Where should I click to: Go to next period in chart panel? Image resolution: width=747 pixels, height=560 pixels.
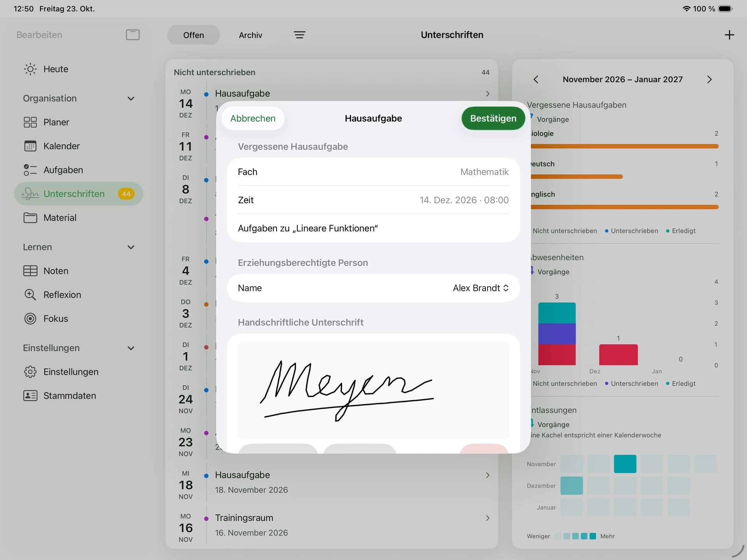pos(709,80)
